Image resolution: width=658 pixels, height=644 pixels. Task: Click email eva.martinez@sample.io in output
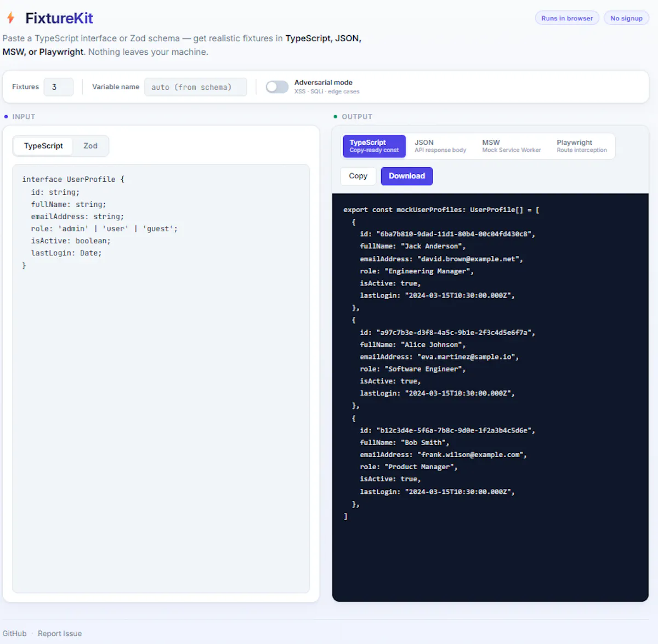pyautogui.click(x=439, y=357)
